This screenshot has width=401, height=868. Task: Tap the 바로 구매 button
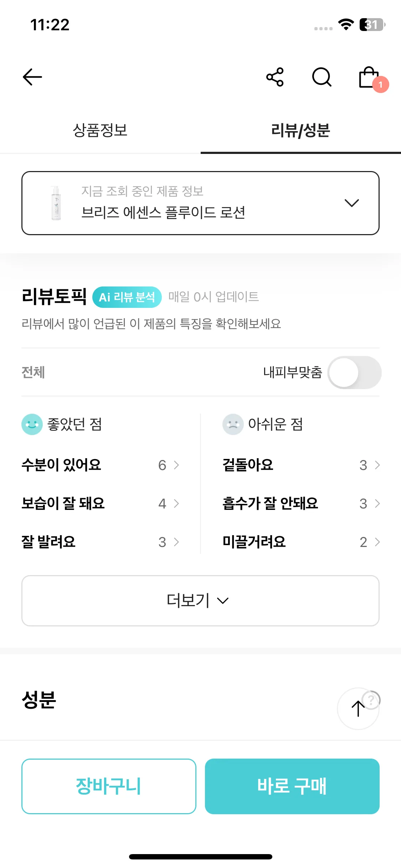pyautogui.click(x=292, y=786)
